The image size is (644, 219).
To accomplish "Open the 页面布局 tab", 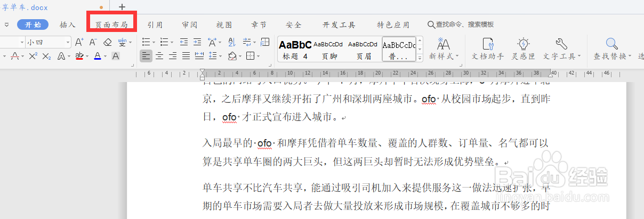I will [111, 25].
